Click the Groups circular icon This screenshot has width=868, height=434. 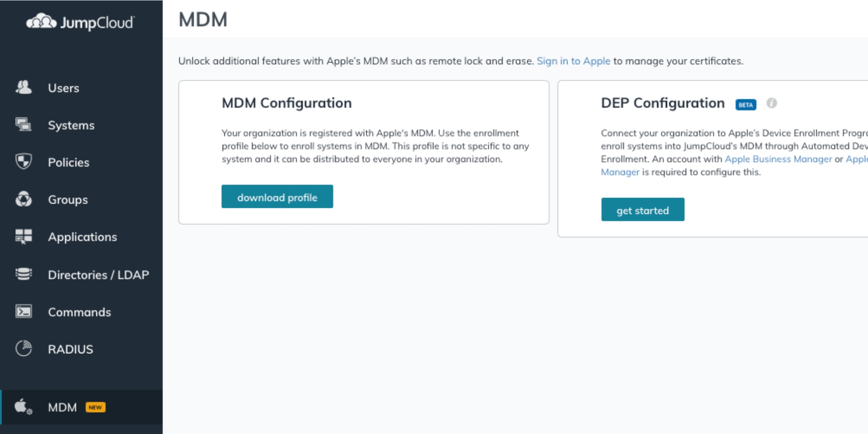23,200
